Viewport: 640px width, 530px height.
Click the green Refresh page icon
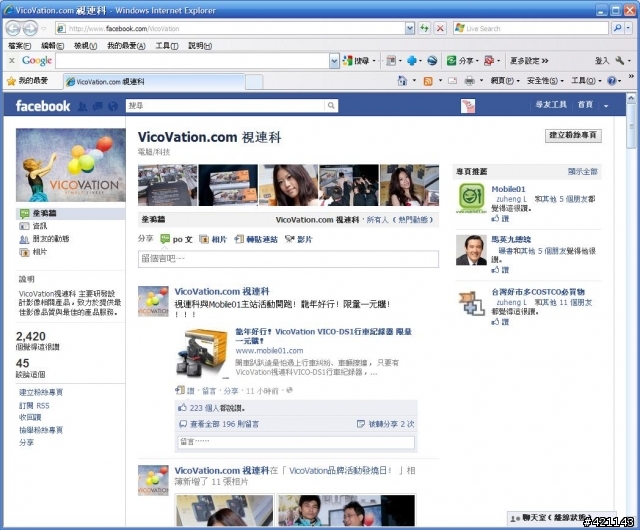tap(424, 28)
